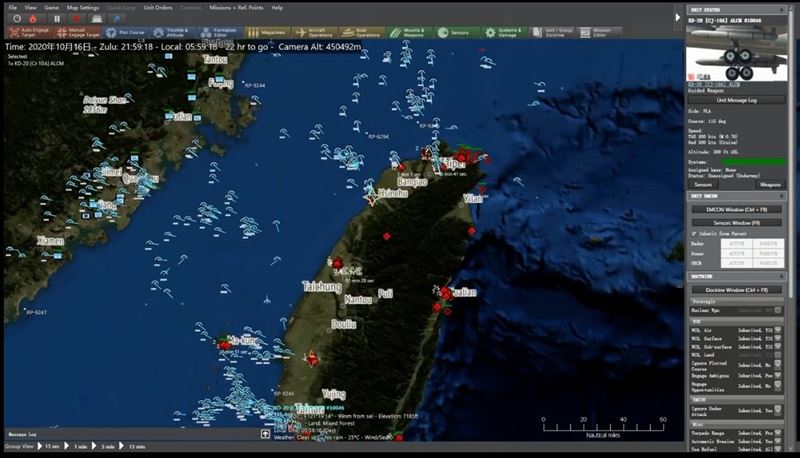Open the WCL Air doctrine dropdown

(x=778, y=330)
